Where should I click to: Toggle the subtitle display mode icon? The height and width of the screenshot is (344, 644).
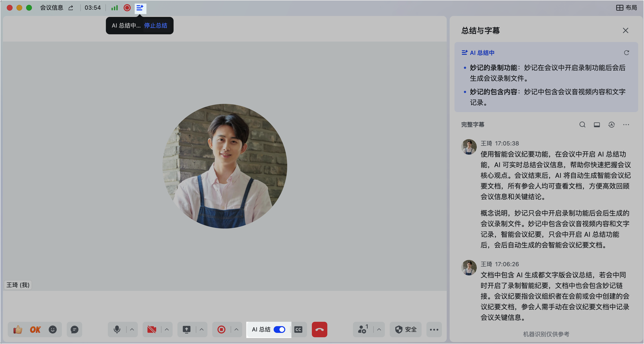597,125
